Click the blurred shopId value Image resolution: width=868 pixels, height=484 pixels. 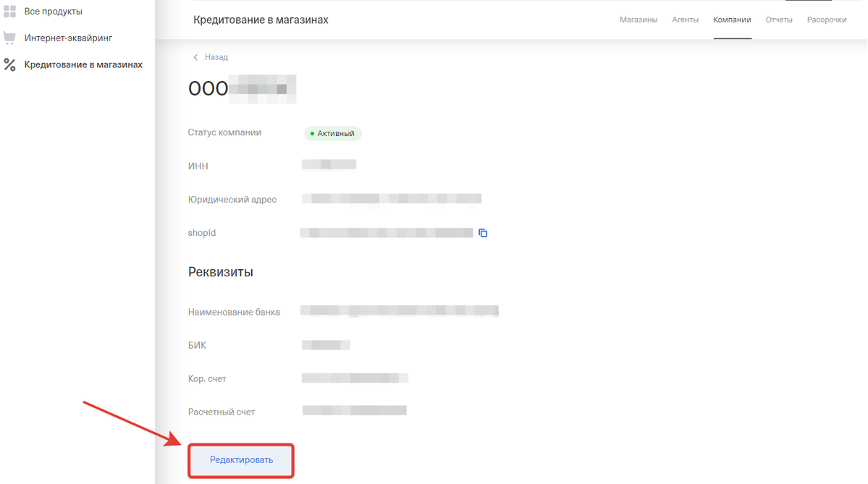tap(386, 233)
